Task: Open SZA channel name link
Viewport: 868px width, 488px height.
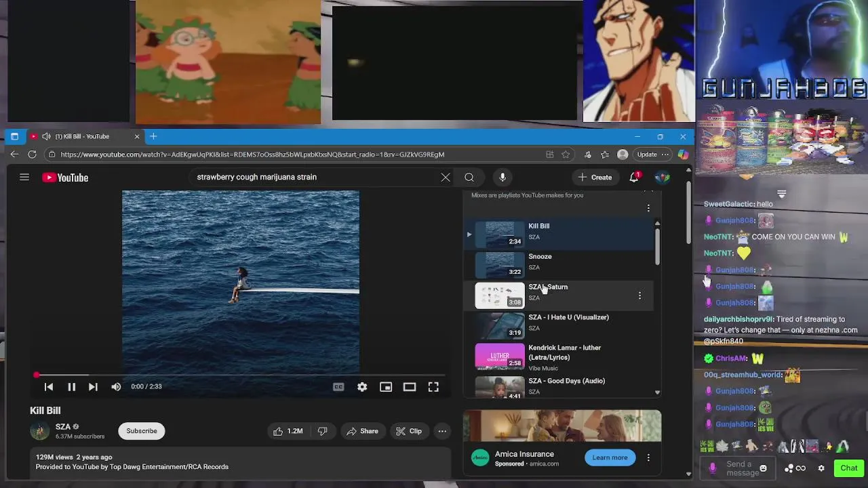Action: [x=63, y=427]
